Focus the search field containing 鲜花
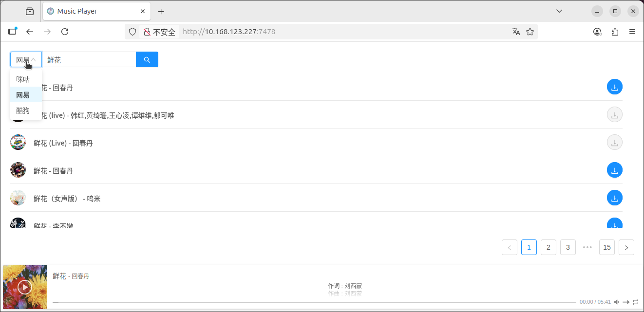 [x=89, y=59]
